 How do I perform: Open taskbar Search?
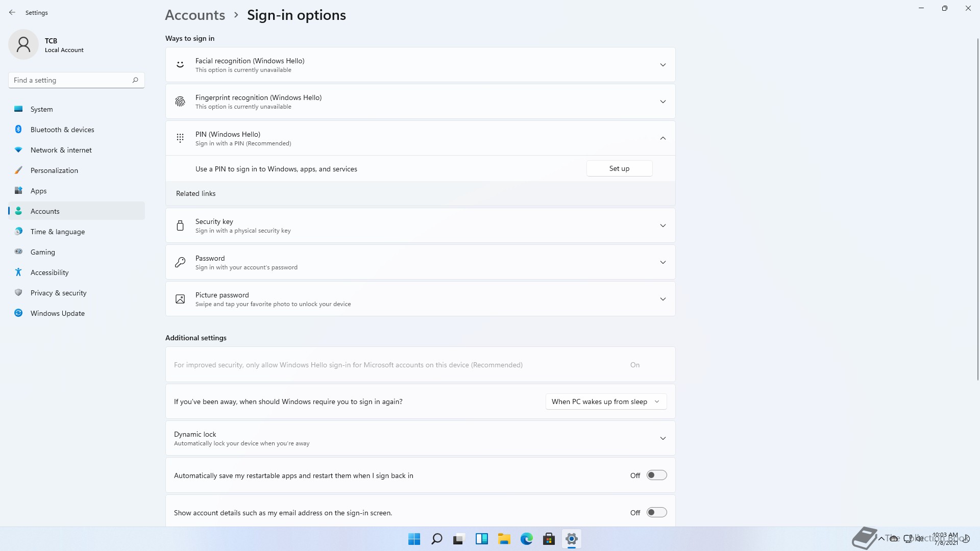(x=436, y=539)
